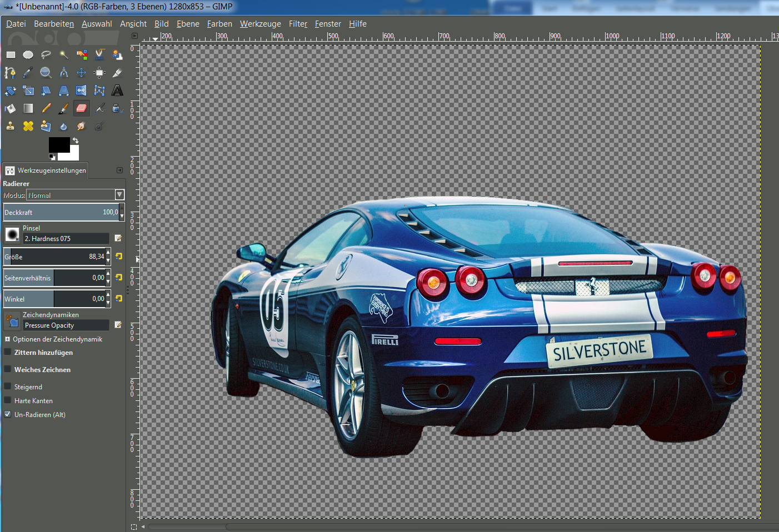Open the Modus dropdown
Image resolution: width=779 pixels, height=532 pixels.
click(x=119, y=195)
